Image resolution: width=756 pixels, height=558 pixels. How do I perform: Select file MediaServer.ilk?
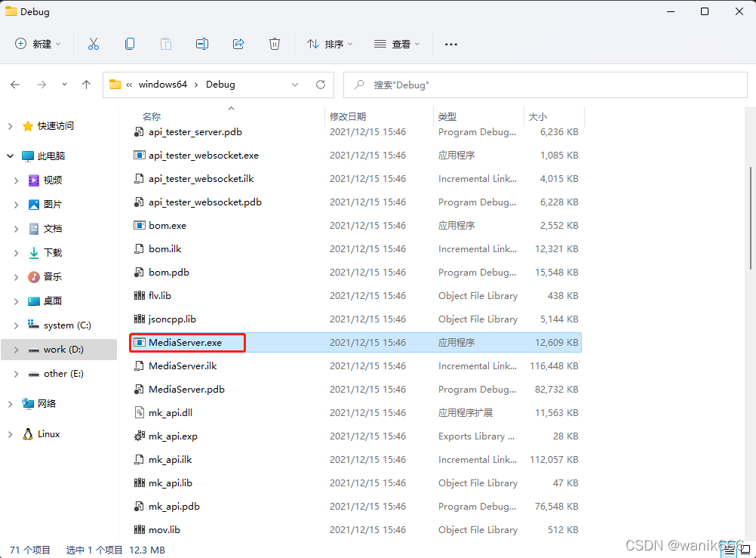pyautogui.click(x=183, y=366)
